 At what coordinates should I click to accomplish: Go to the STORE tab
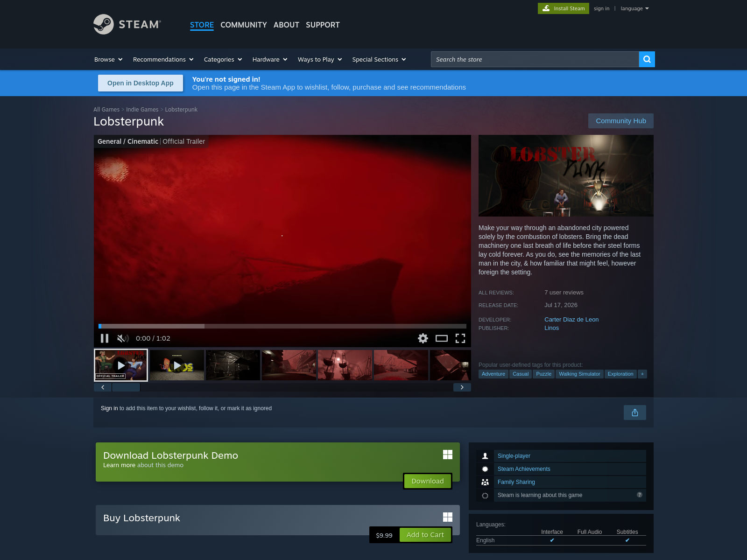[202, 25]
